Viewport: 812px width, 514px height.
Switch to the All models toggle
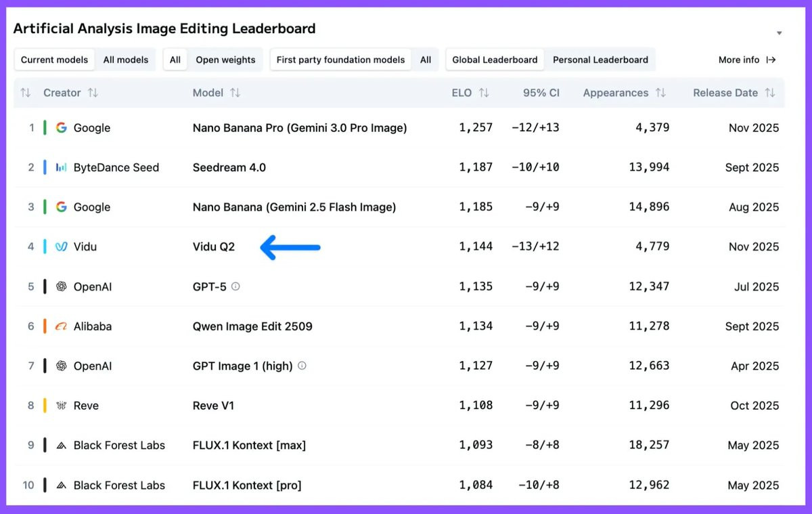tap(126, 60)
